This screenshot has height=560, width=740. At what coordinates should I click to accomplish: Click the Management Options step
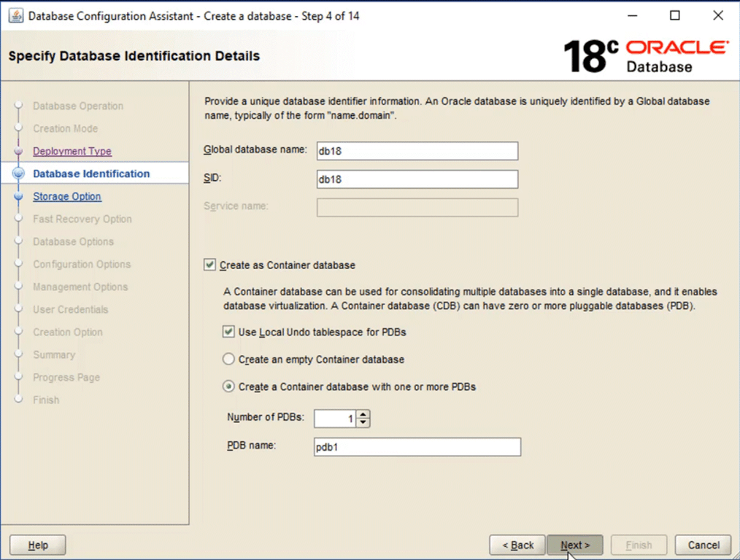point(80,287)
